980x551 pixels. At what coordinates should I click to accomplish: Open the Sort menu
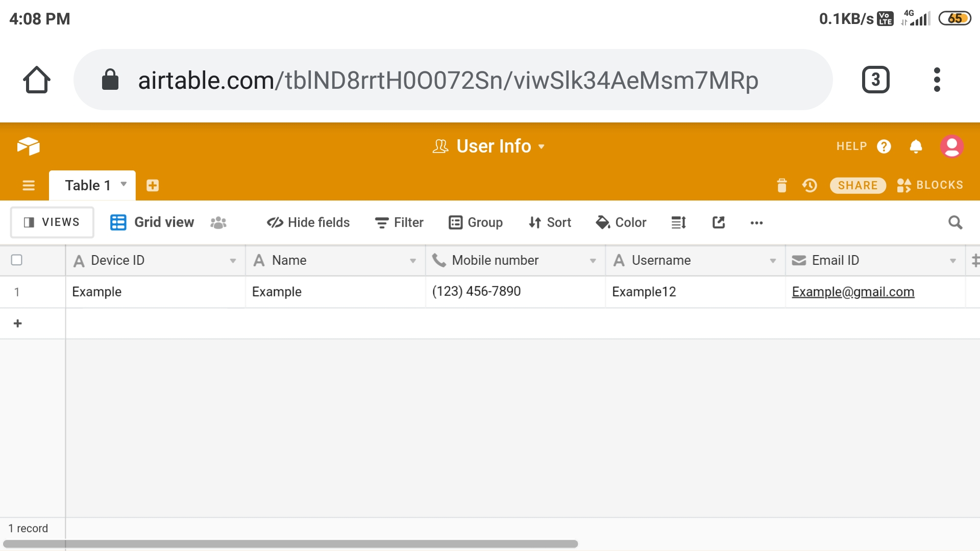pos(550,222)
